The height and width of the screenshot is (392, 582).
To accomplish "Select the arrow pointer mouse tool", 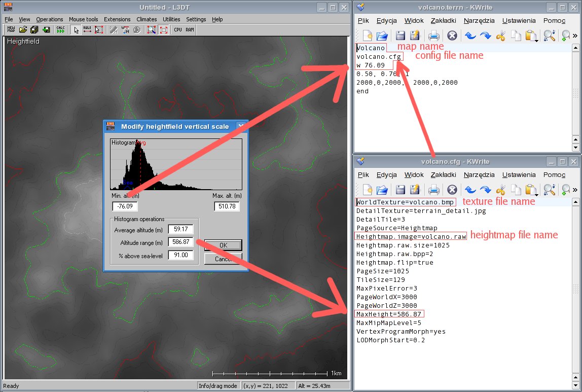I will click(76, 30).
